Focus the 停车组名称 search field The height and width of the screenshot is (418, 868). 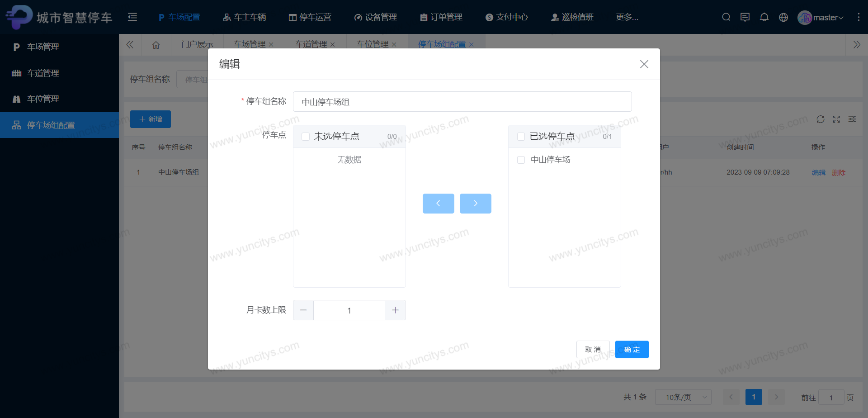coord(192,79)
